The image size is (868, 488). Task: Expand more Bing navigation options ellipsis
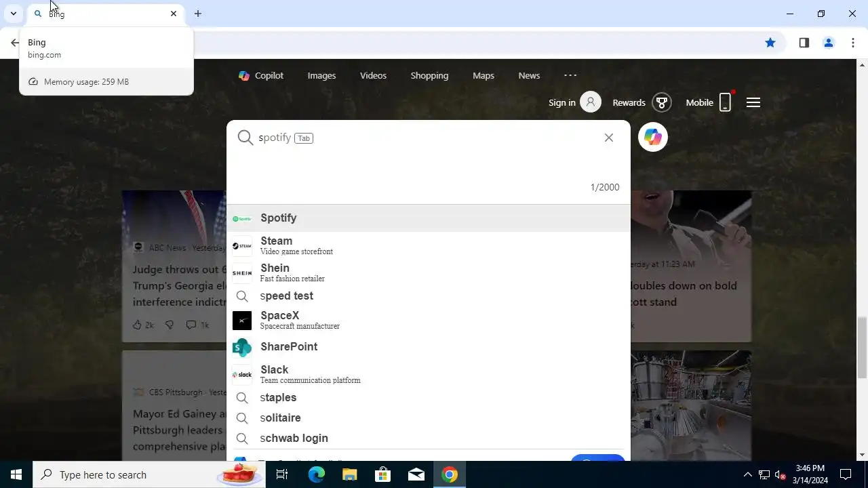570,75
